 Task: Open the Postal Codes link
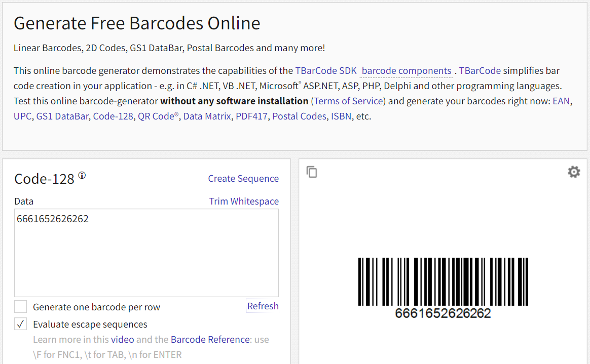click(x=299, y=116)
